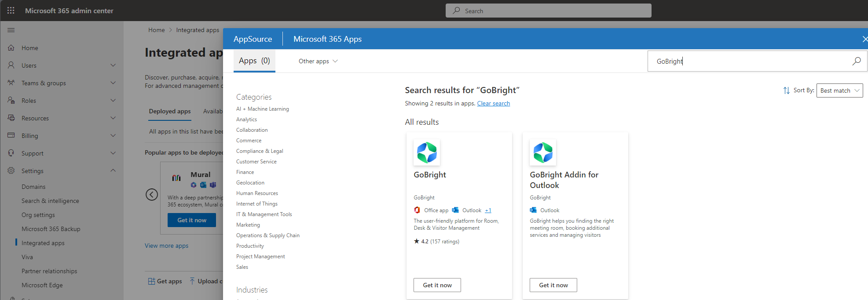Click the AppSource search input field
This screenshot has height=300, width=868.
748,61
